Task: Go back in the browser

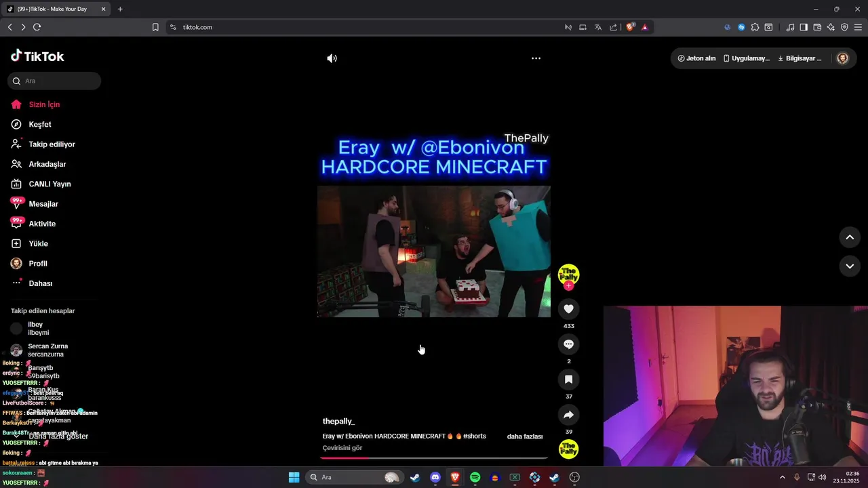Action: [x=9, y=27]
